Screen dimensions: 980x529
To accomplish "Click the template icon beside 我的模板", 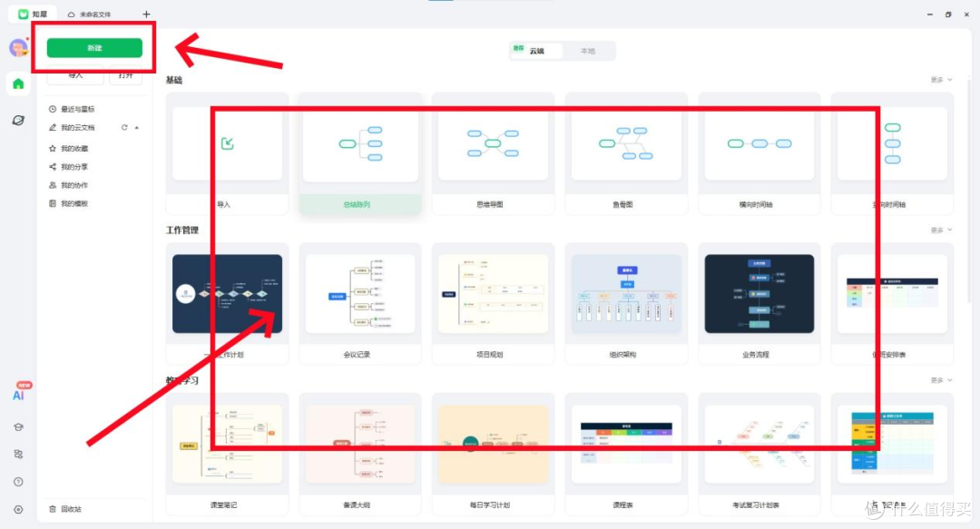I will click(53, 203).
